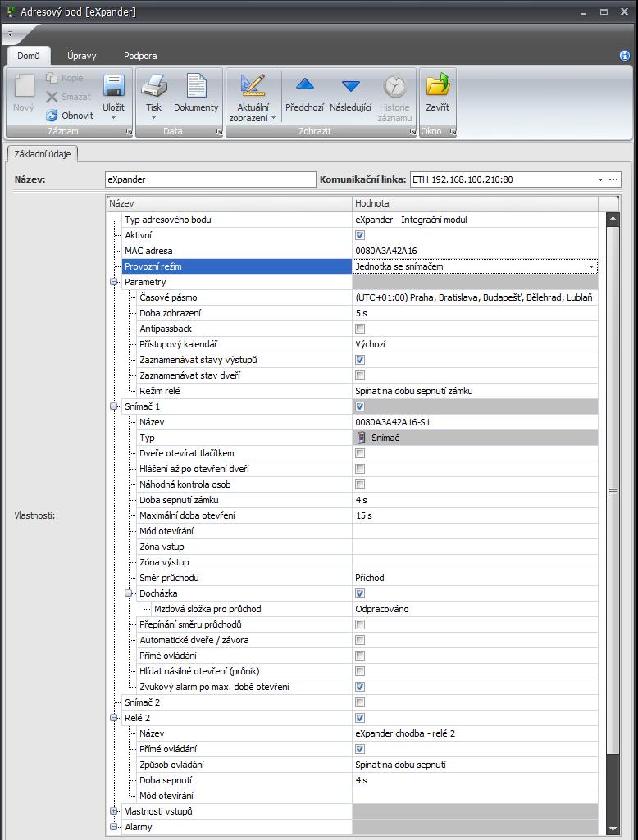Image resolution: width=638 pixels, height=840 pixels.
Task: Open Historie záznamu clock icon
Action: coord(394,86)
